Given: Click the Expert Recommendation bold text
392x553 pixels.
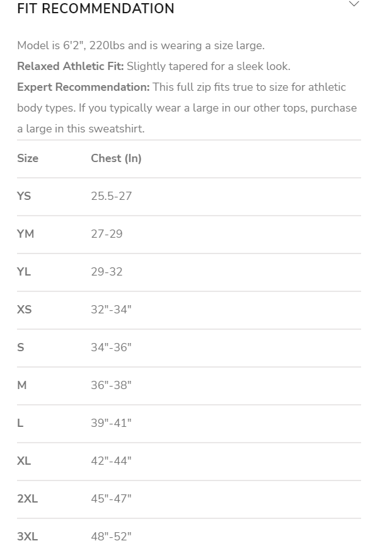Looking at the screenshot, I should pyautogui.click(x=83, y=87).
